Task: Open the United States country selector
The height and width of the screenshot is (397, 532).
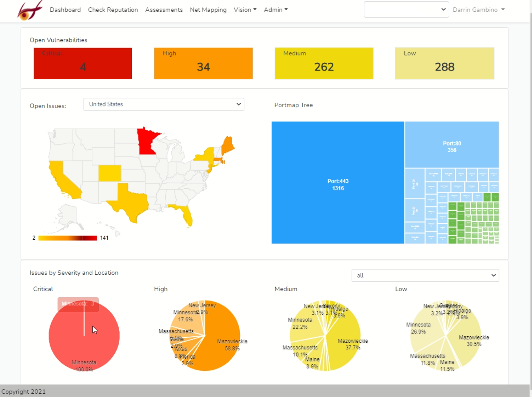Action: coord(164,104)
